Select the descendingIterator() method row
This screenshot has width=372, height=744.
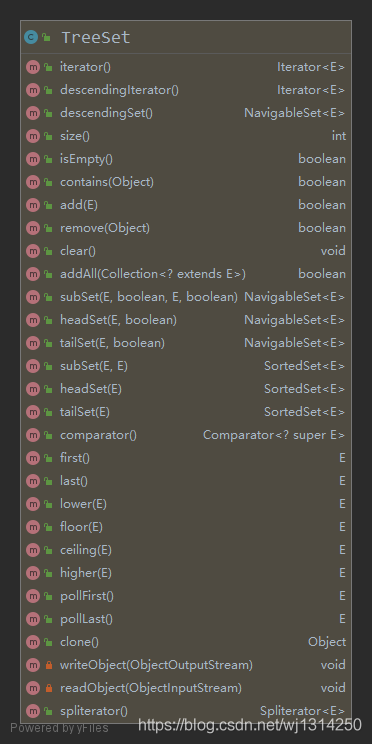coord(186,90)
